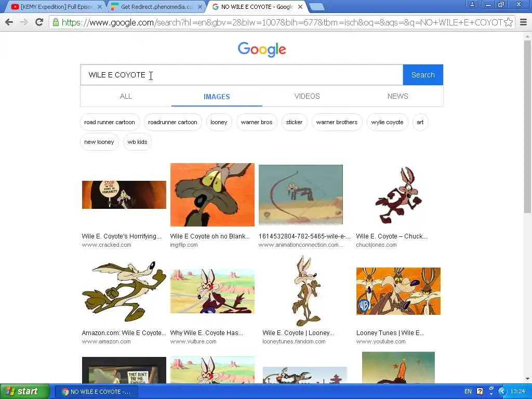Click the new tab button
The width and height of the screenshot is (532, 399).
pos(317,7)
